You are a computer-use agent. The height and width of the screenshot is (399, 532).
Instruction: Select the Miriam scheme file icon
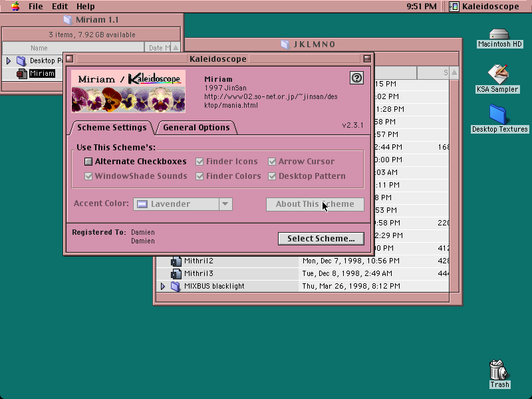(x=22, y=74)
